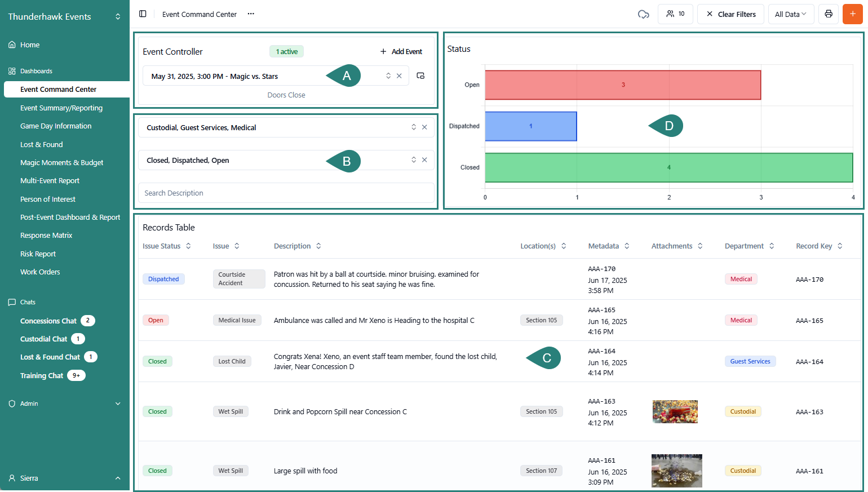Sort the Department column using its arrows
The image size is (868, 492).
tap(773, 246)
